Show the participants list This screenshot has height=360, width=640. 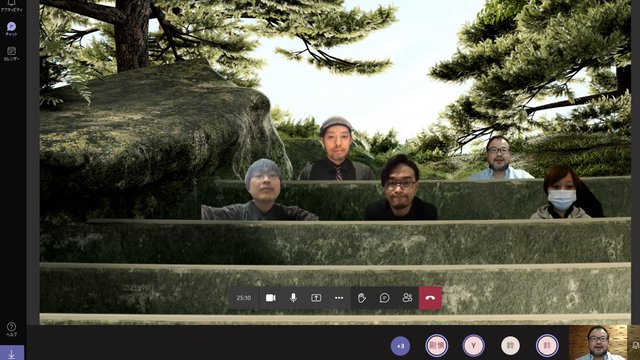click(407, 298)
